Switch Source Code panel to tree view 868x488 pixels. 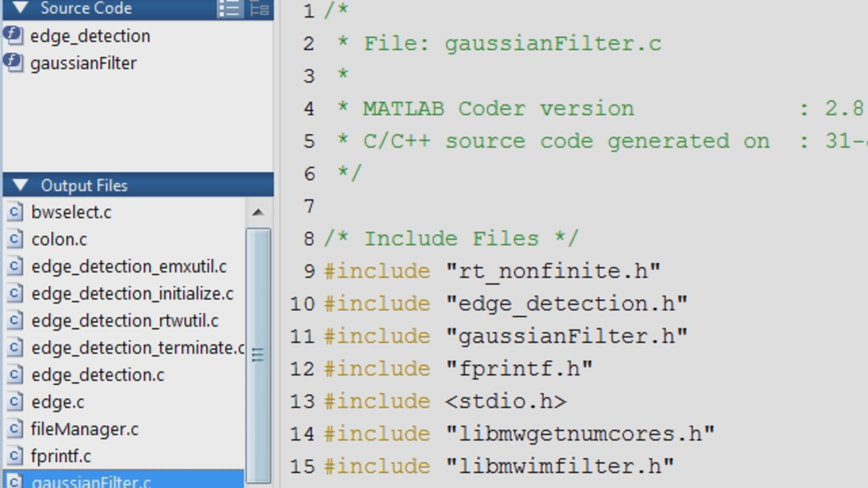click(x=260, y=9)
